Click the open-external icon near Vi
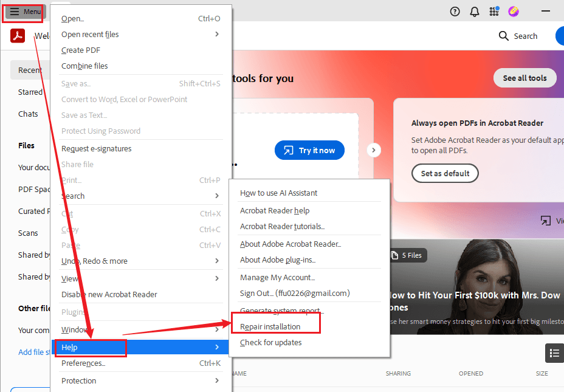564x392 pixels. [546, 221]
